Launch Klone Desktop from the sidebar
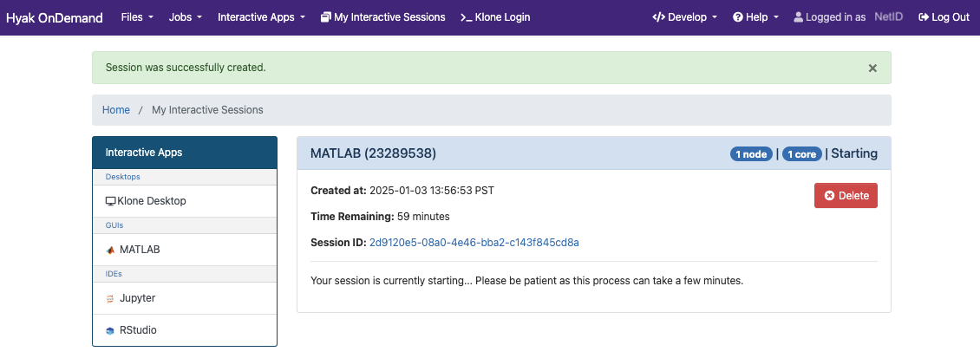 point(185,201)
